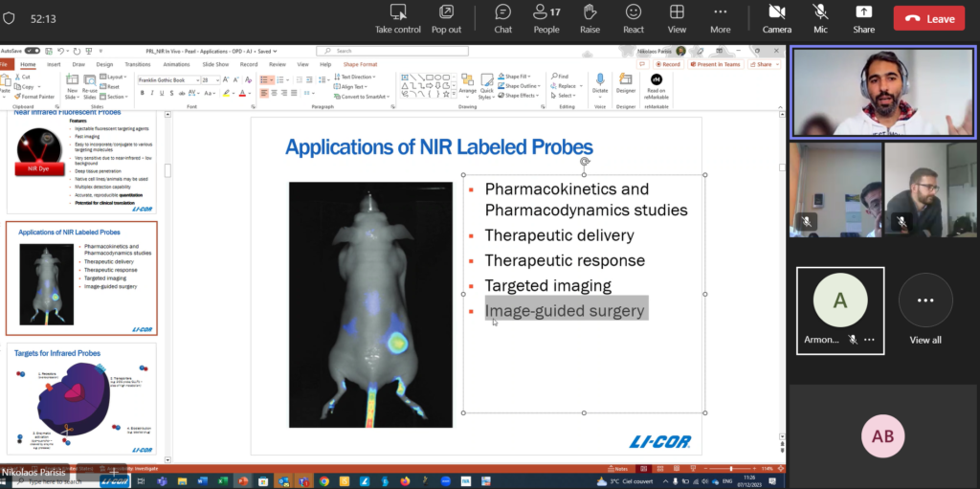Toggle the Notes pane in status bar
Screen dimensions: 980x489
click(617, 468)
